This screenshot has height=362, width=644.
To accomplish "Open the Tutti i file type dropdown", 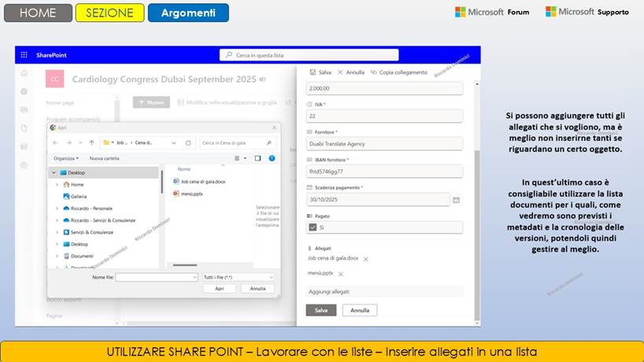I will [x=239, y=278].
